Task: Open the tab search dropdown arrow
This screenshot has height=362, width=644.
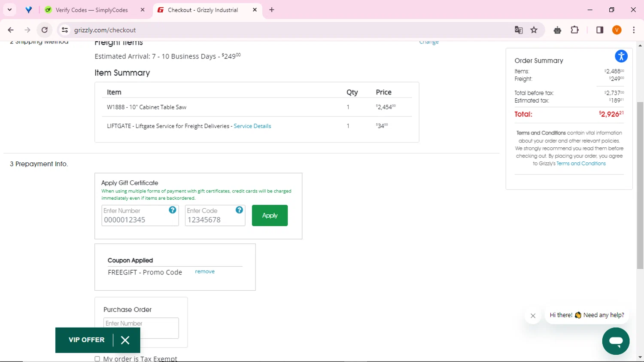Action: click(x=9, y=9)
